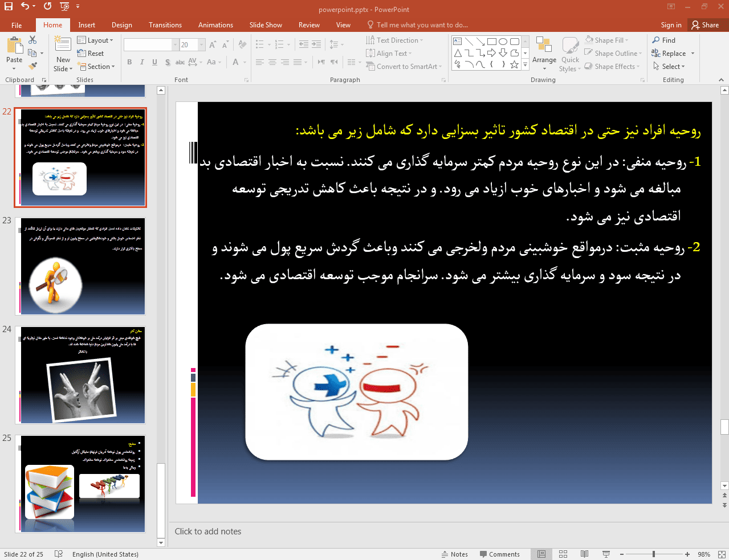
Task: Toggle Justify paragraph alignment
Action: click(x=298, y=62)
